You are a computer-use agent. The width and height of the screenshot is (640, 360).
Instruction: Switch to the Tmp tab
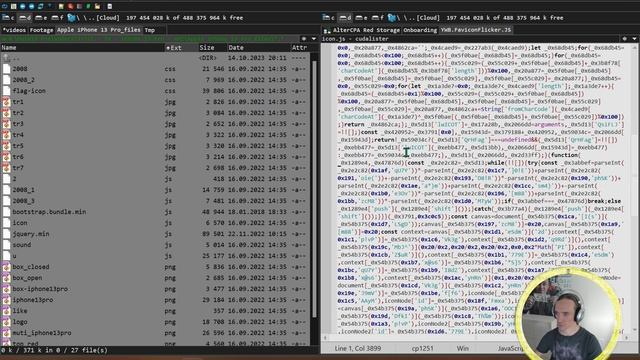(x=149, y=30)
